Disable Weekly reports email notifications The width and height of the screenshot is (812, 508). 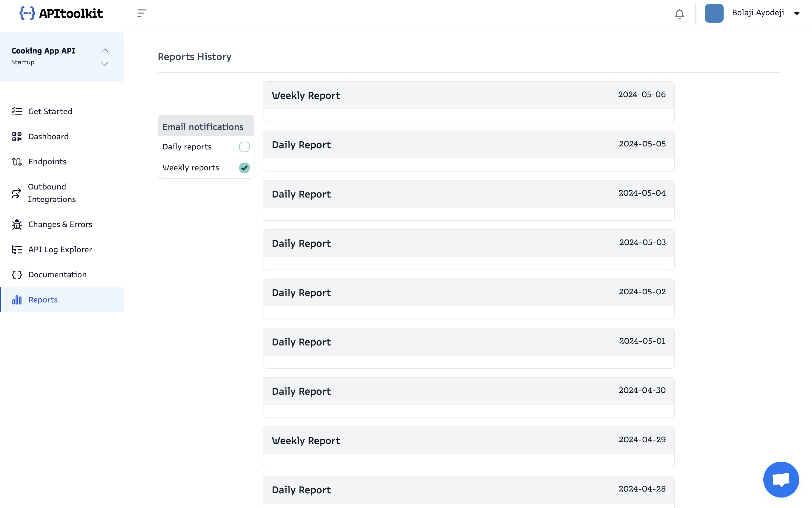point(244,168)
